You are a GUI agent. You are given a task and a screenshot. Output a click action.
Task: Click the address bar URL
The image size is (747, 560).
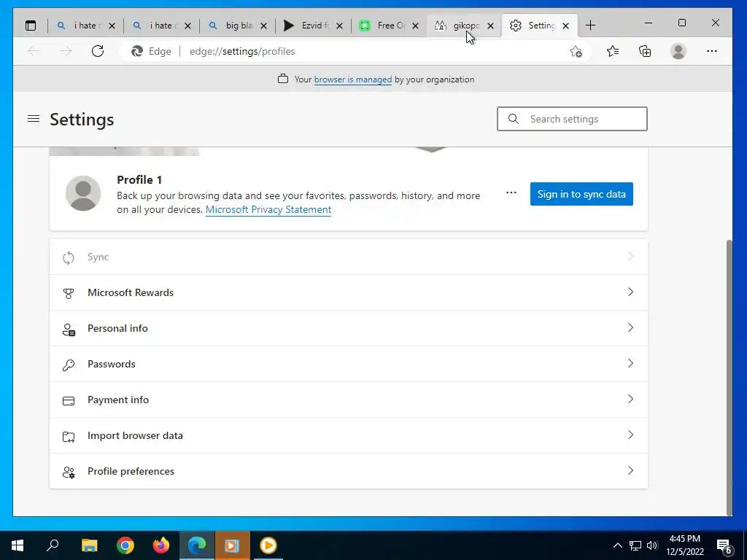(242, 52)
